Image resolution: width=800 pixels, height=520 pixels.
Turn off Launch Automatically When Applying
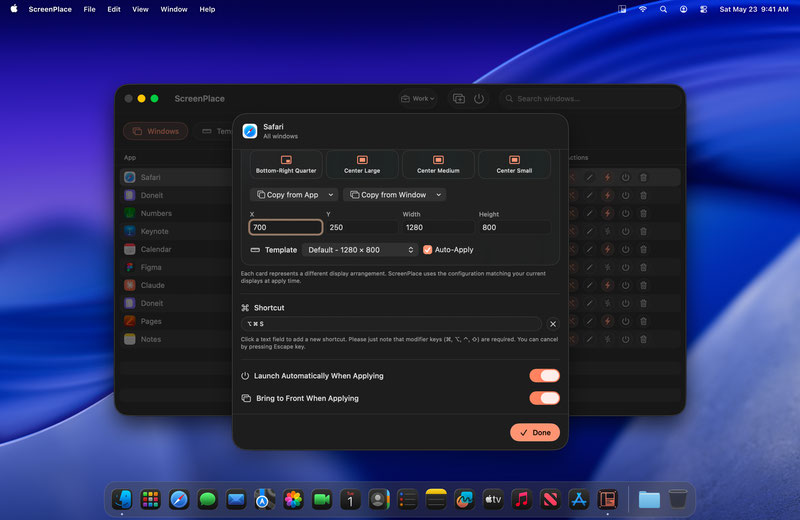point(544,376)
